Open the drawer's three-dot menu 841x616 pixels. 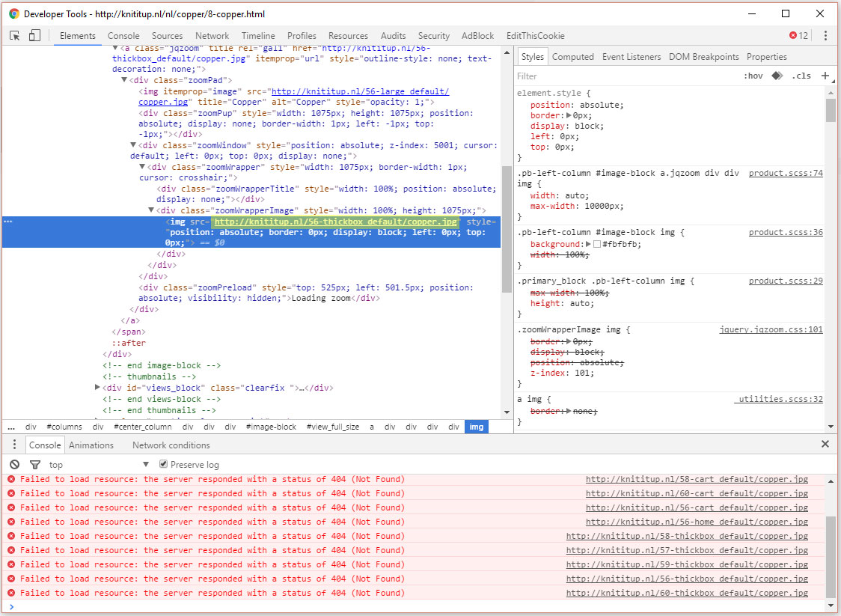[13, 445]
